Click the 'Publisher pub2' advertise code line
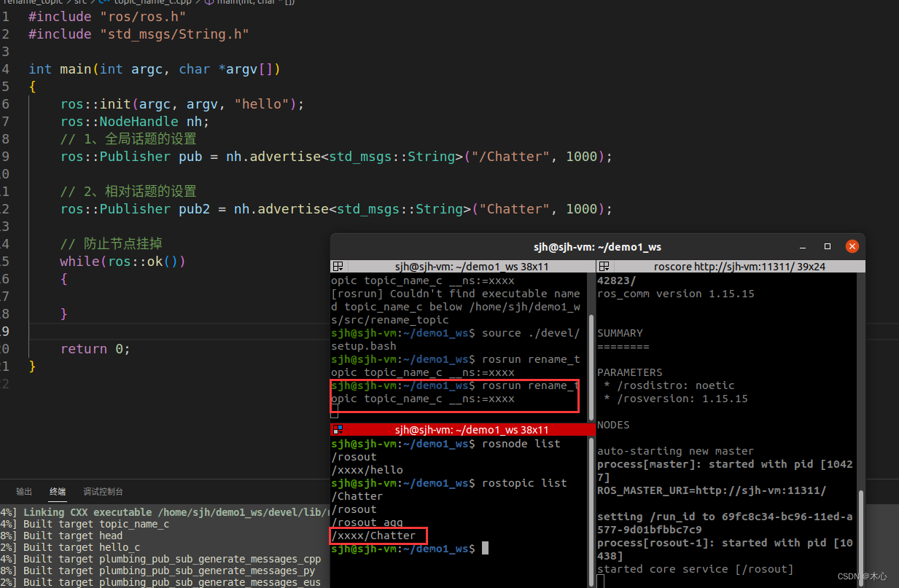This screenshot has height=588, width=899. (336, 208)
